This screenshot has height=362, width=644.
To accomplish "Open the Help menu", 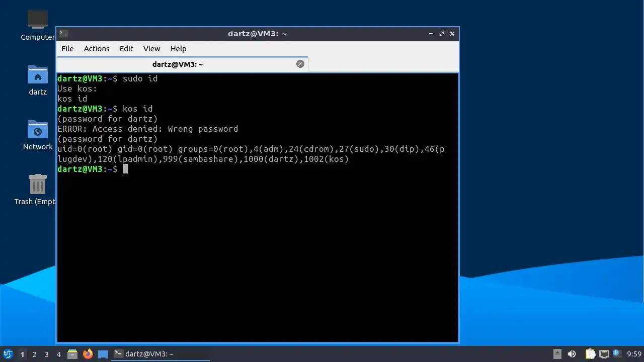I will point(178,49).
